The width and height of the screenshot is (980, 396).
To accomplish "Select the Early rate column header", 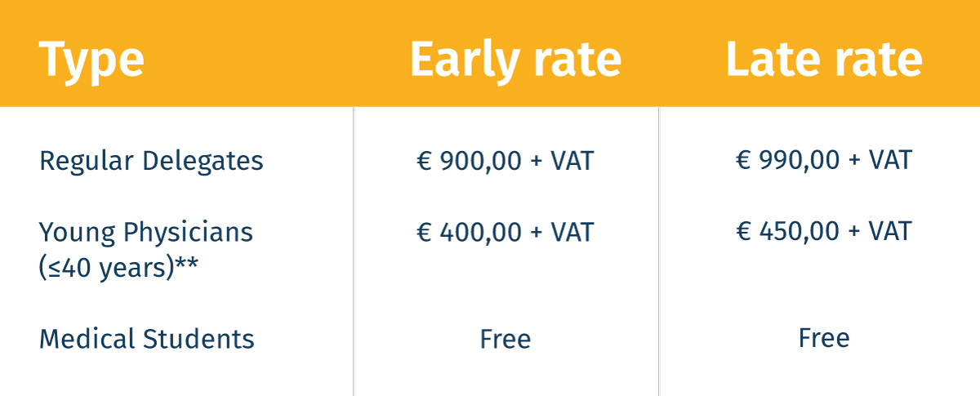I will point(514,60).
